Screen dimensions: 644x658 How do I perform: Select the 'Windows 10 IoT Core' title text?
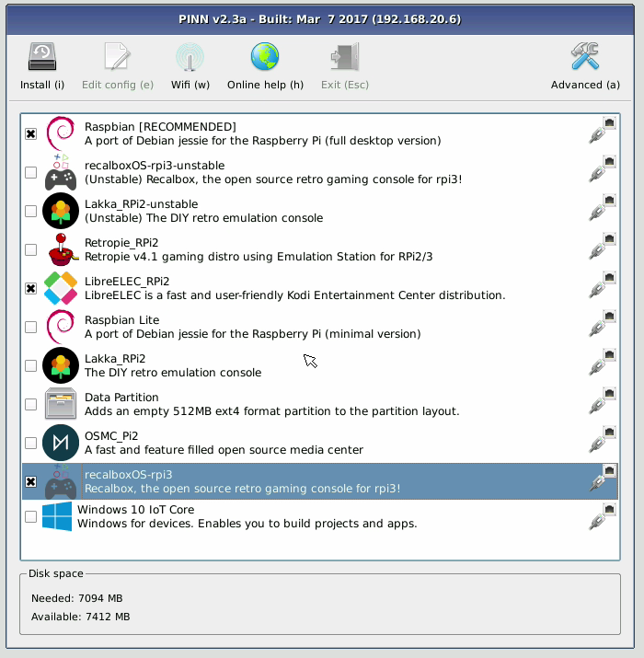pyautogui.click(x=135, y=510)
